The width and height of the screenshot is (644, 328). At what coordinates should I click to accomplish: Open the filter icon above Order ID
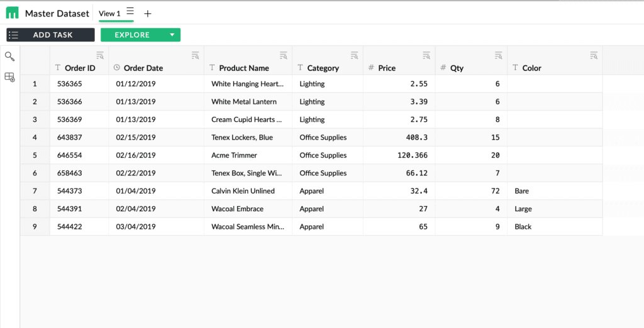(x=100, y=55)
